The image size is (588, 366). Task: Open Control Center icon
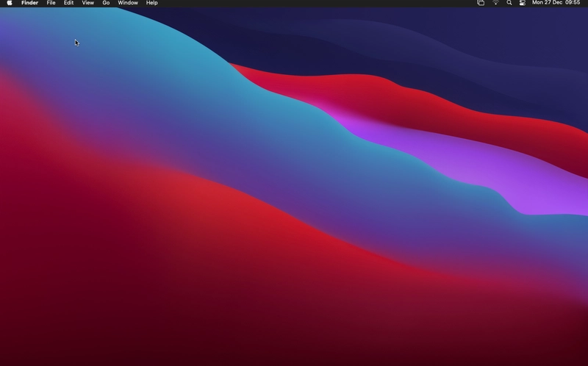point(523,3)
